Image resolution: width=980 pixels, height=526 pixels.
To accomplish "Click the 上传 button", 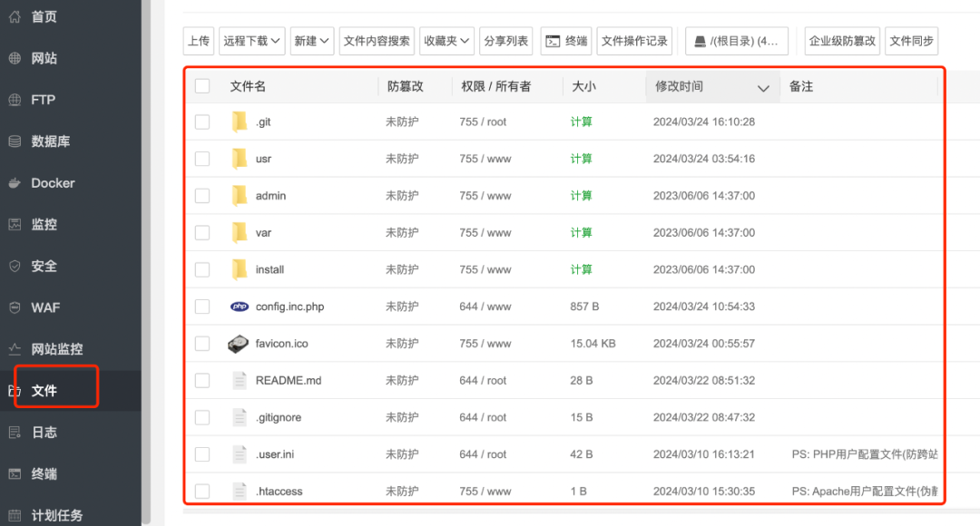I will click(x=199, y=41).
